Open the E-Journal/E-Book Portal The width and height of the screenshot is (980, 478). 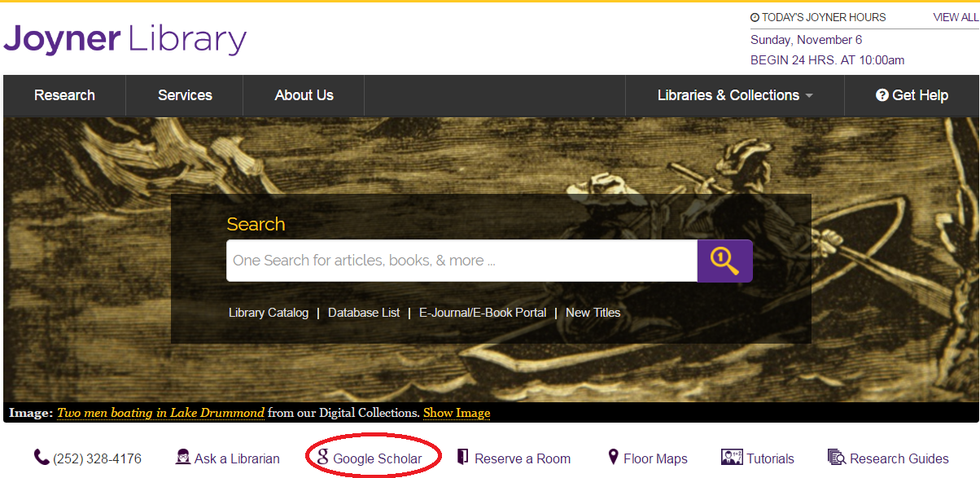[483, 312]
